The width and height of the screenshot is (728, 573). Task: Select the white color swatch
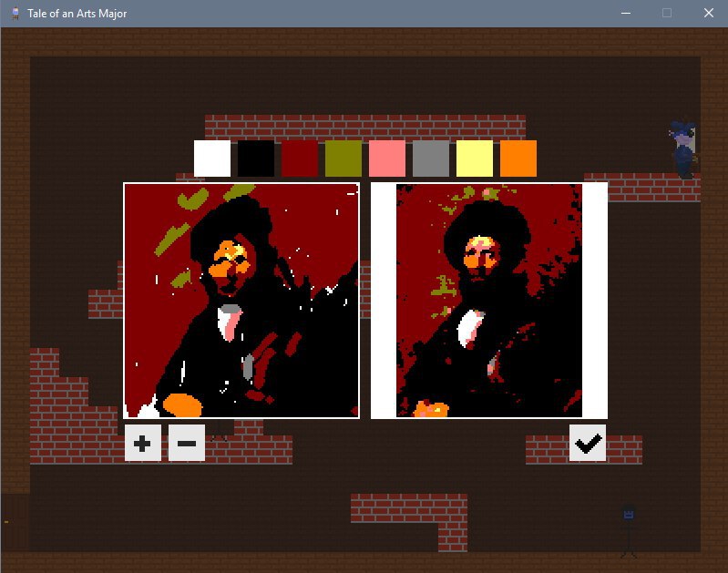pyautogui.click(x=211, y=159)
